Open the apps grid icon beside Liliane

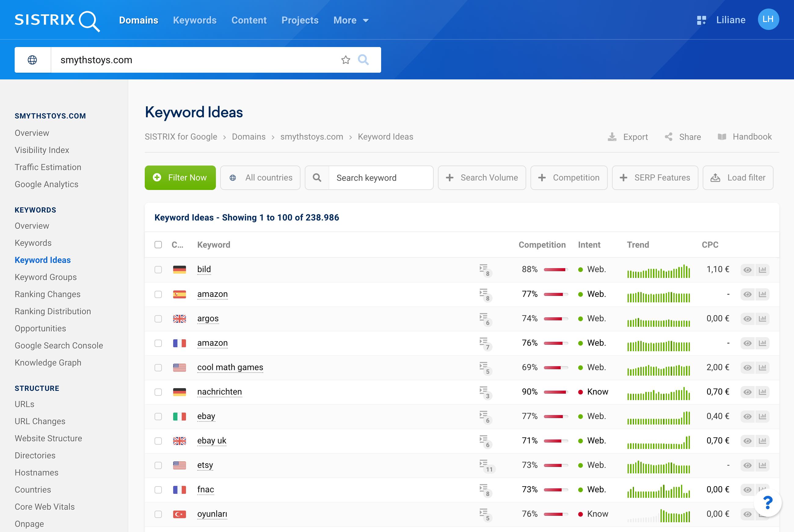tap(701, 20)
